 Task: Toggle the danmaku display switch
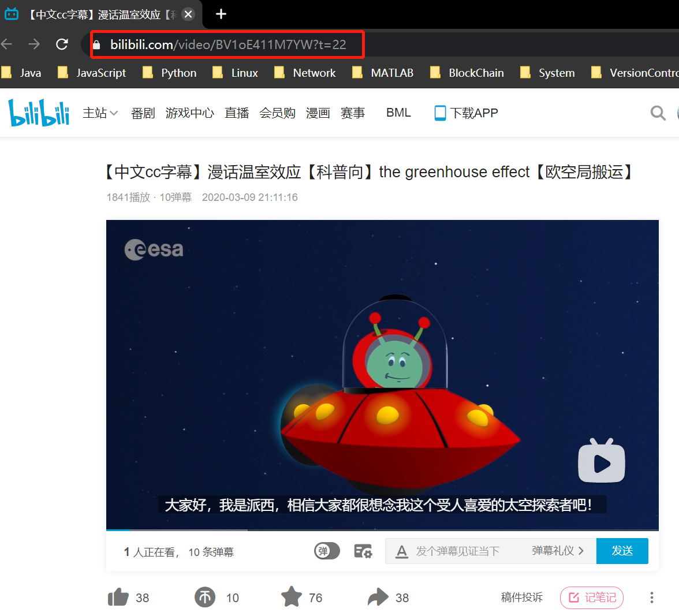click(327, 551)
